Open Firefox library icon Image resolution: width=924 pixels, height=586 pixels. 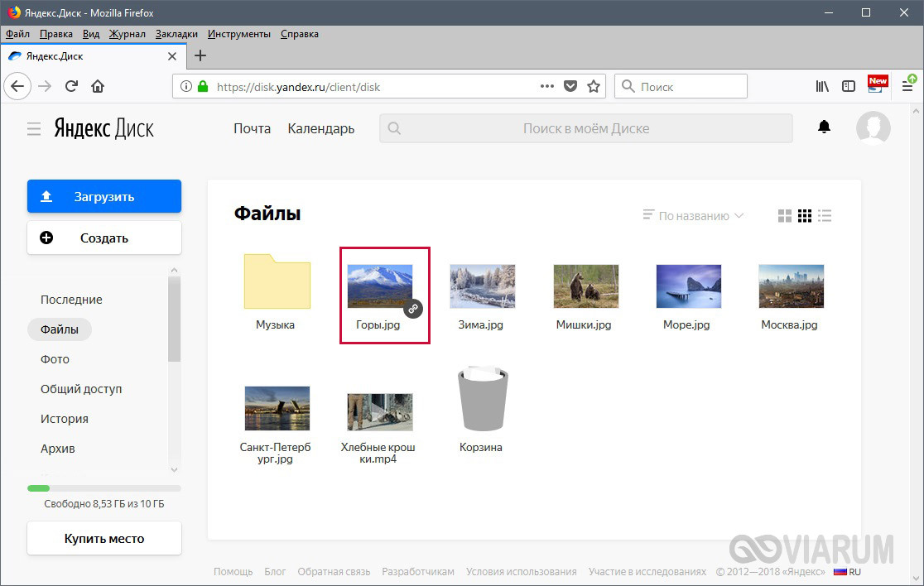pyautogui.click(x=822, y=87)
